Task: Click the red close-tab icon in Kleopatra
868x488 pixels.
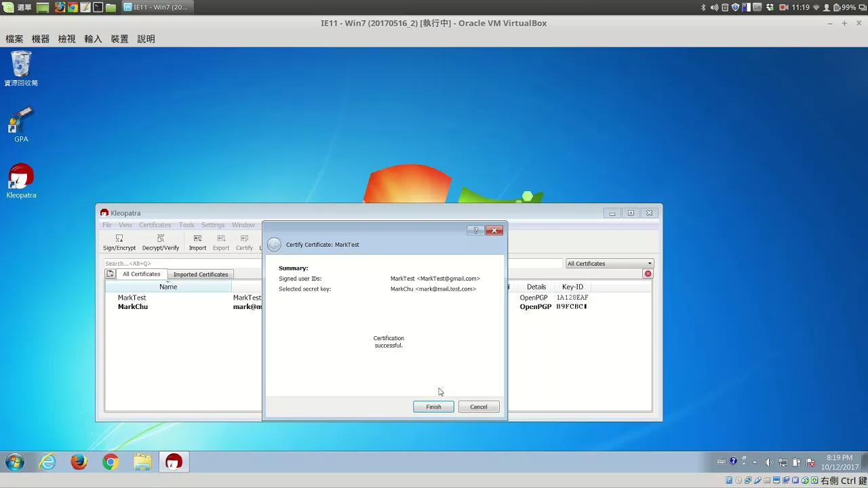Action: [648, 274]
